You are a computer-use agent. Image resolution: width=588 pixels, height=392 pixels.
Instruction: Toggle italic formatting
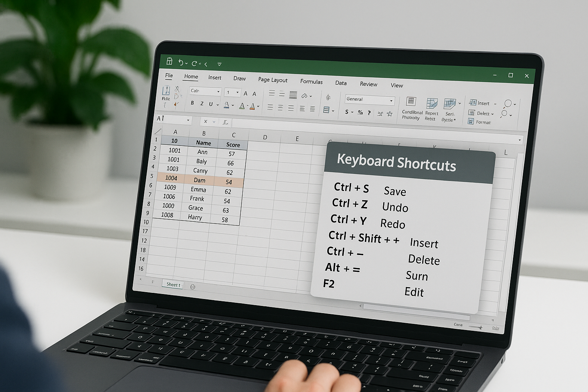[x=202, y=104]
